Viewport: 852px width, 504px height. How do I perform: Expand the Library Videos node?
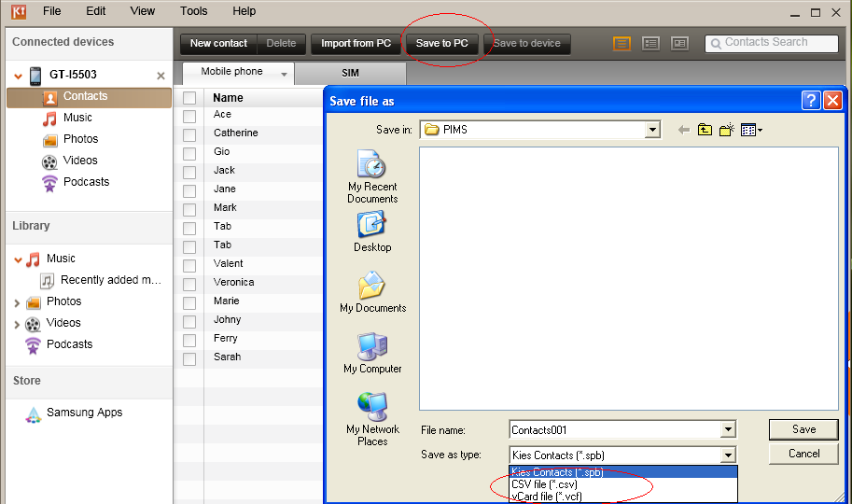[17, 325]
